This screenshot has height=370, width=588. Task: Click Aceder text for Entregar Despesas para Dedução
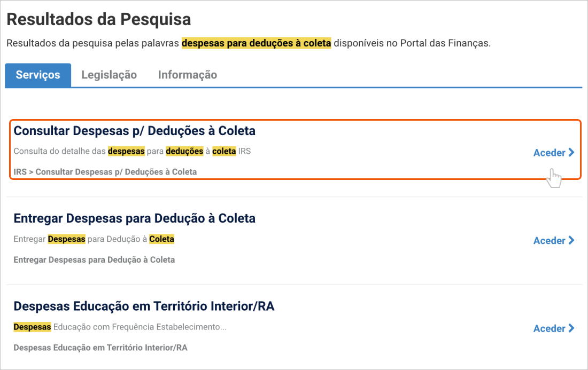click(x=550, y=241)
